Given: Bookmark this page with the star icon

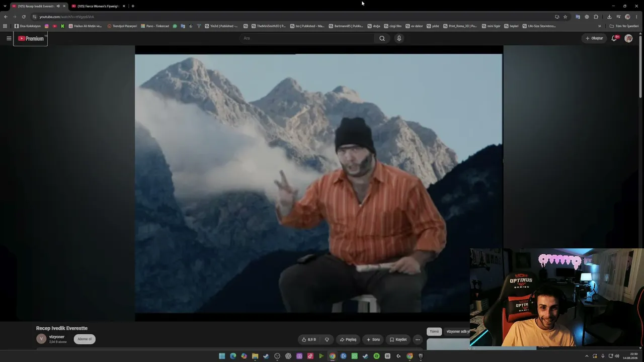Looking at the screenshot, I should point(565,17).
